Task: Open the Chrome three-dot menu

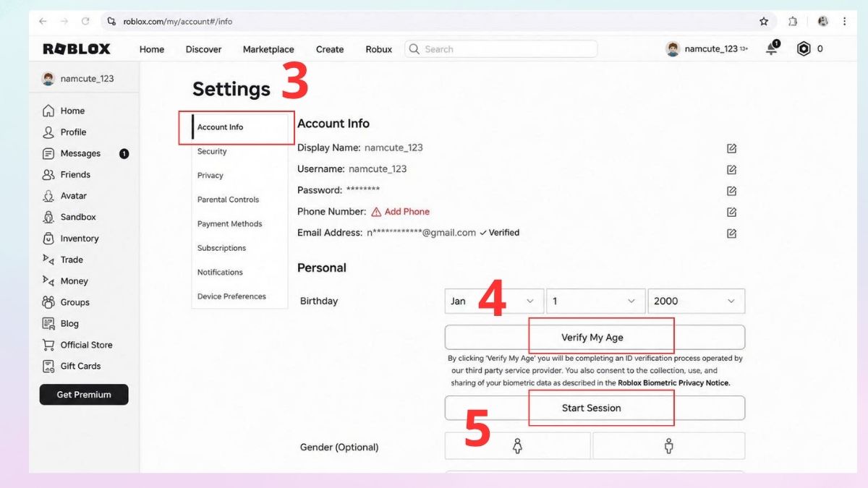Action: (844, 22)
